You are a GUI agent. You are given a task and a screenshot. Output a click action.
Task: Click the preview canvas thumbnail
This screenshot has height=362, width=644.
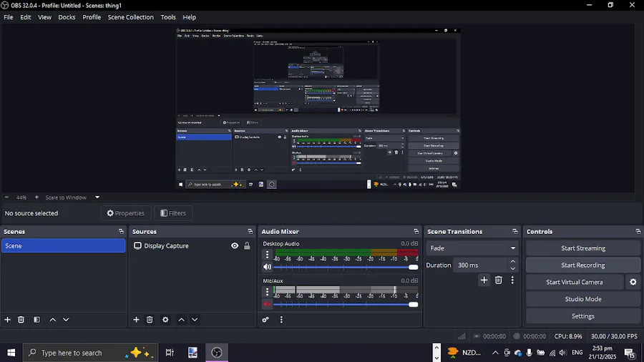318,108
